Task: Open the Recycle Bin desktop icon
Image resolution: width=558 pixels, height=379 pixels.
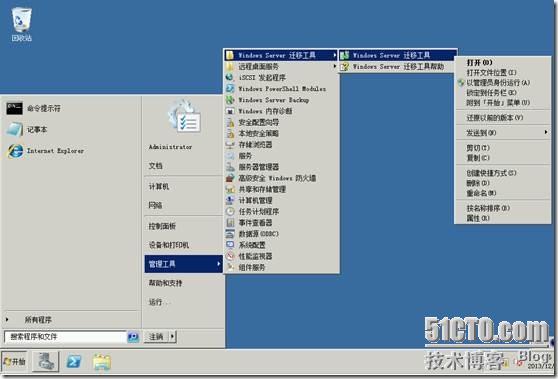Action: [x=21, y=24]
